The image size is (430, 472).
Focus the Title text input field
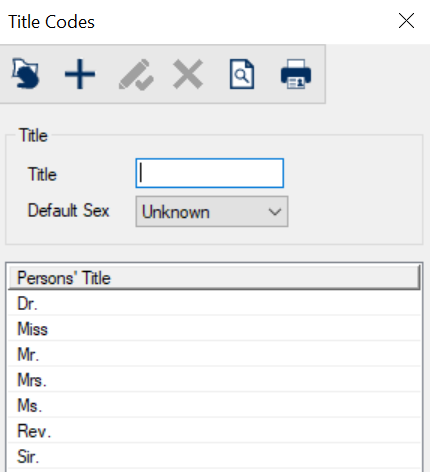210,173
